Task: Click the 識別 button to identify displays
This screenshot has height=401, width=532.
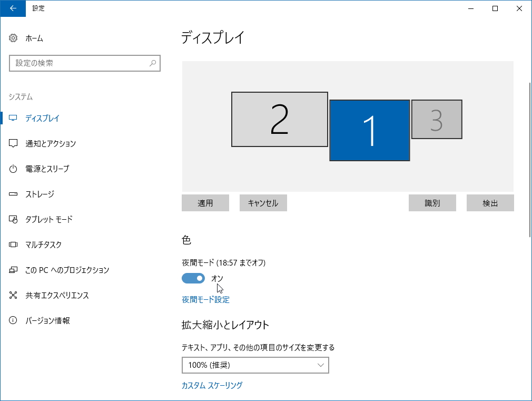Action: point(432,203)
